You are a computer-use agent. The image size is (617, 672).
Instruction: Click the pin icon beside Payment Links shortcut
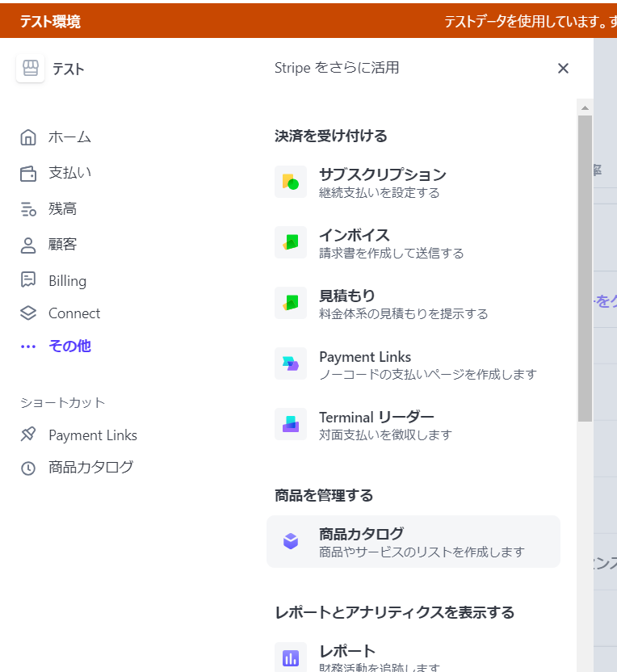click(x=28, y=435)
